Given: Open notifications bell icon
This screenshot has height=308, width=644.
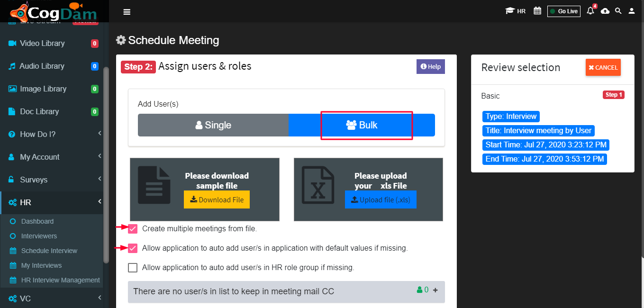Looking at the screenshot, I should coord(590,11).
